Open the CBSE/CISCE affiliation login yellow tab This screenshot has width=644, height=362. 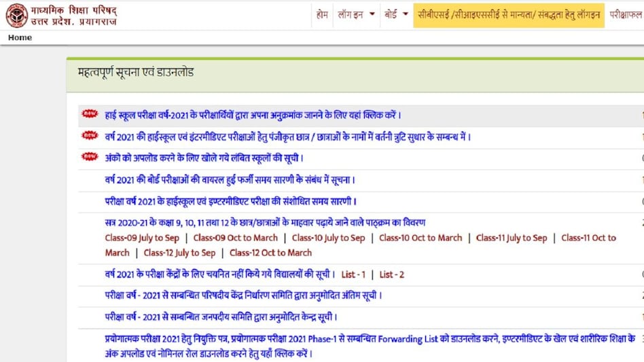click(509, 15)
